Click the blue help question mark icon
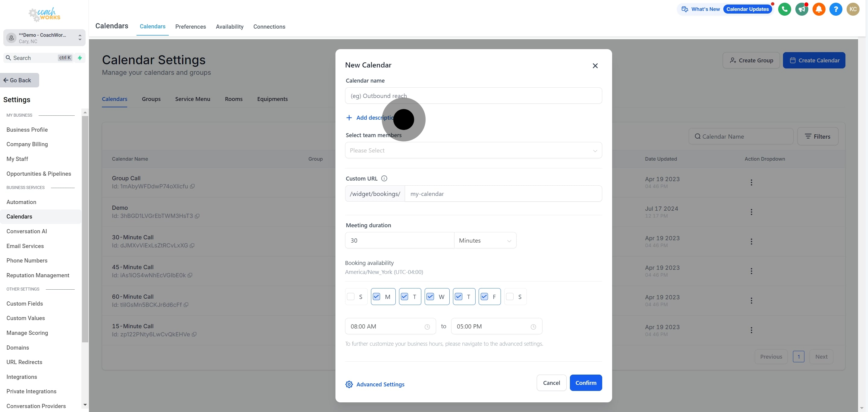 (836, 9)
